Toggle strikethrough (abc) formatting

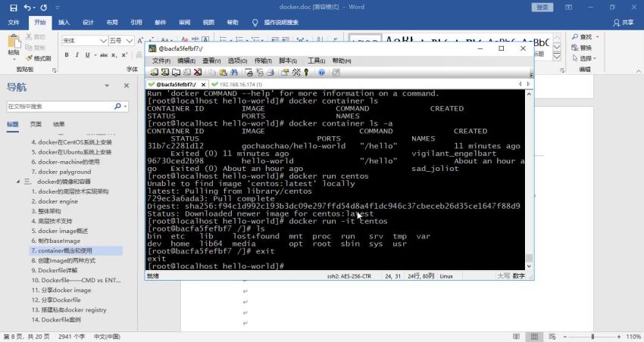(x=104, y=54)
